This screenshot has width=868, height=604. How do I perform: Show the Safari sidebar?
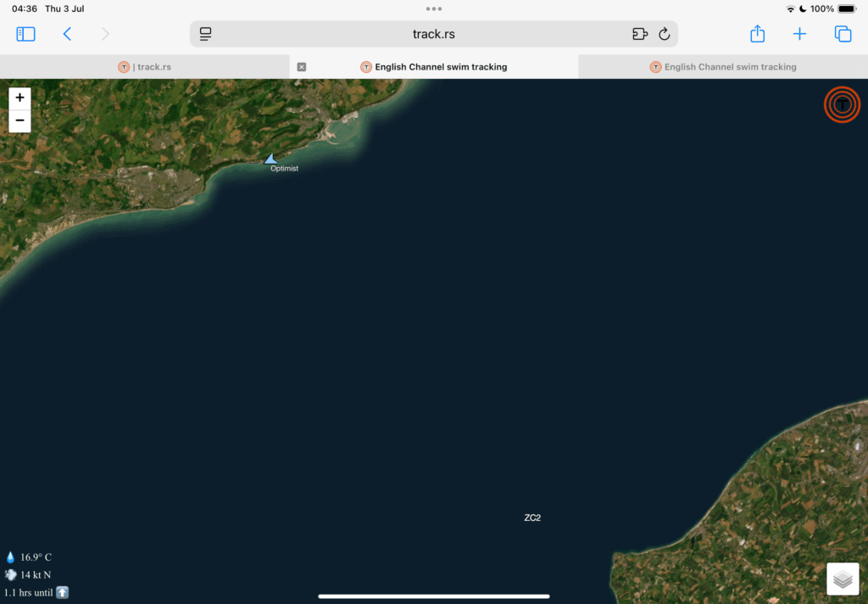[x=25, y=34]
